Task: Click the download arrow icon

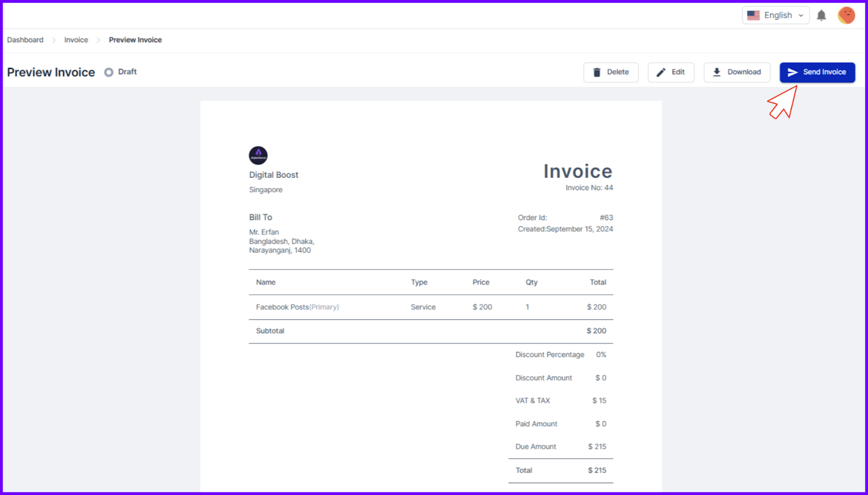Action: 717,72
